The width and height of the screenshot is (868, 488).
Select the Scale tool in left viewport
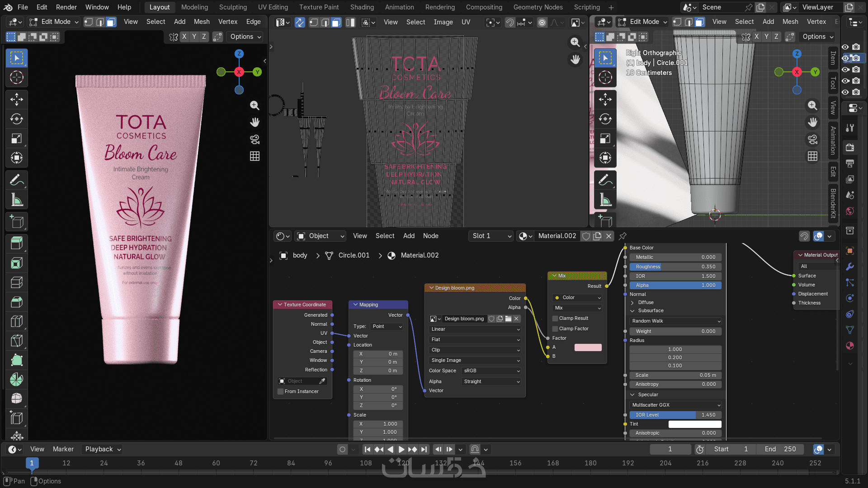[17, 138]
